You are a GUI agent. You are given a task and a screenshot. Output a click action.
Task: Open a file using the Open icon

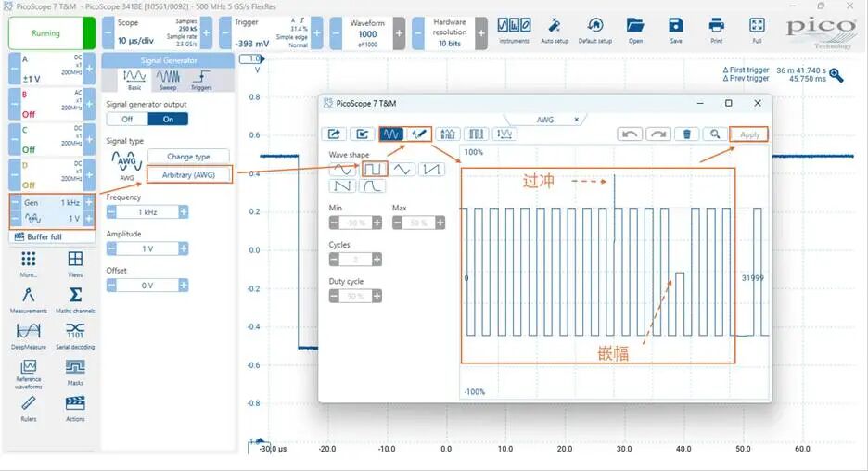pyautogui.click(x=635, y=31)
